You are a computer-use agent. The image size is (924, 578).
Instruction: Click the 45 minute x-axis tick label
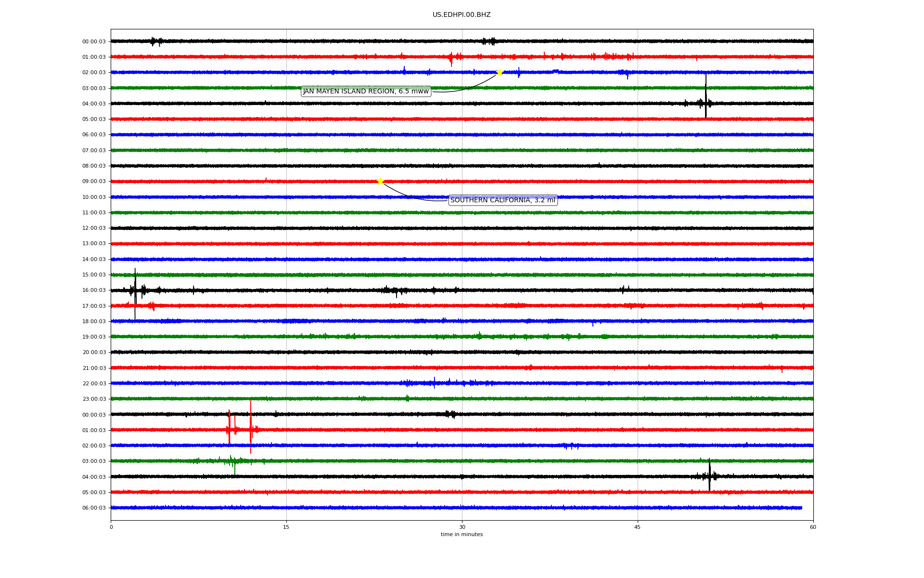638,527
